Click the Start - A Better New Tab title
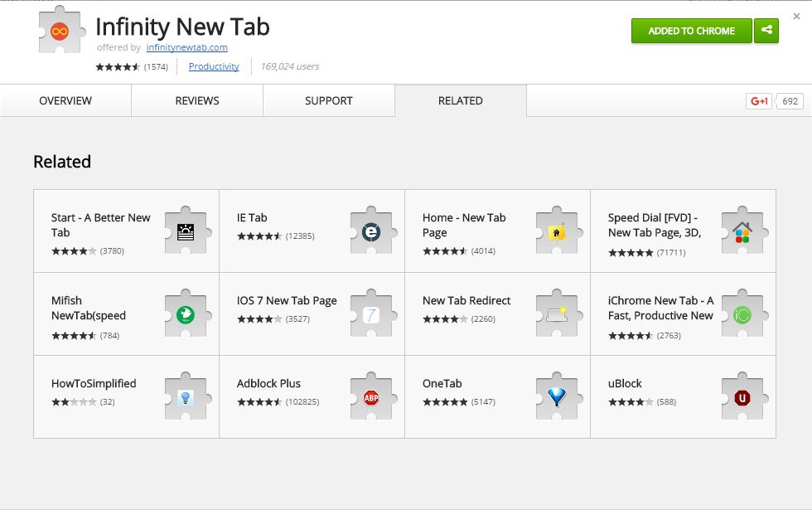The width and height of the screenshot is (812, 510). pyautogui.click(x=100, y=225)
